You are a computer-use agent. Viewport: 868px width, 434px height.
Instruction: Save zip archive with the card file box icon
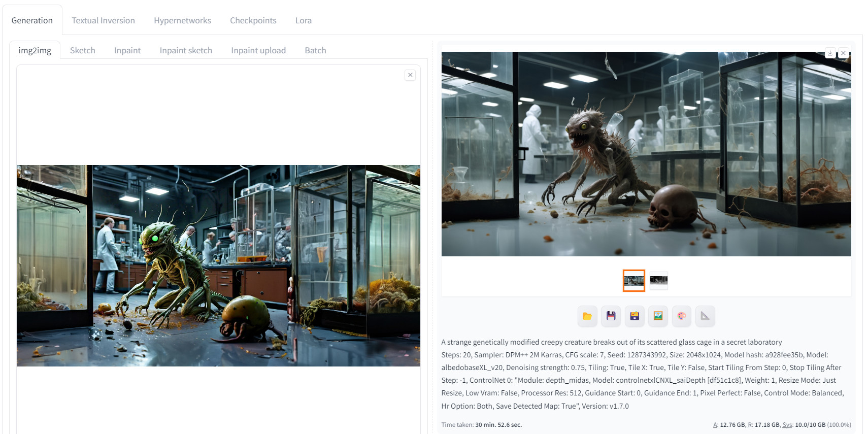click(x=635, y=316)
